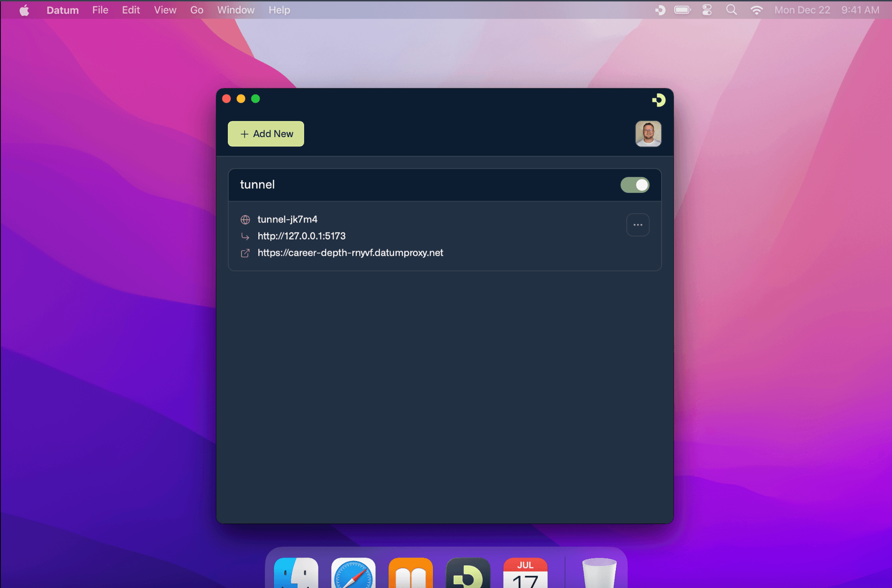The height and width of the screenshot is (588, 892).
Task: Open Spotlight search from the menu bar
Action: tap(732, 10)
